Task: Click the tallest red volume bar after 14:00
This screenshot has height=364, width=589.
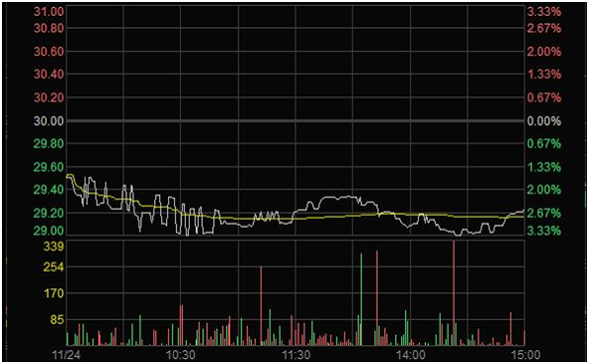Action: tap(454, 293)
